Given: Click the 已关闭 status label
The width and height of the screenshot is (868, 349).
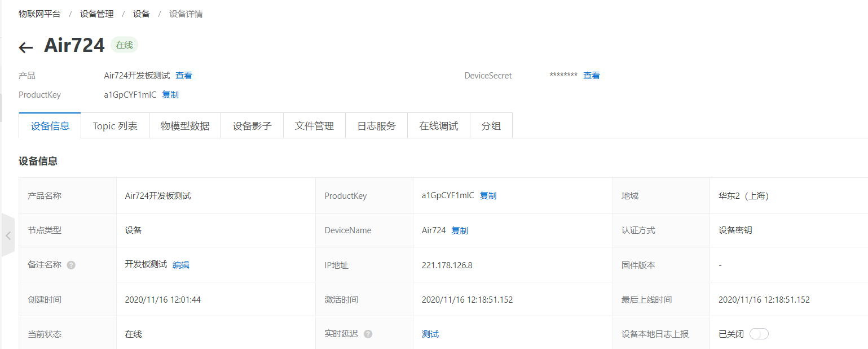Looking at the screenshot, I should pyautogui.click(x=732, y=334).
